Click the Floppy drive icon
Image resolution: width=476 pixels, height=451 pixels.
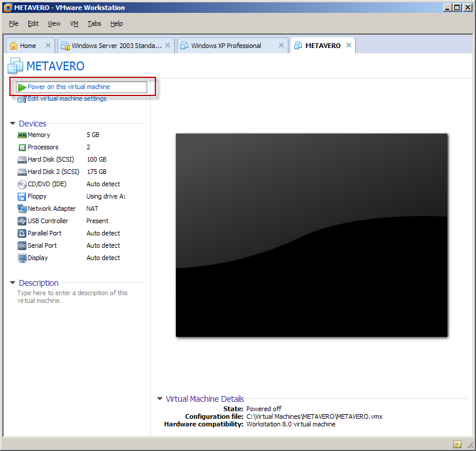[x=22, y=197]
